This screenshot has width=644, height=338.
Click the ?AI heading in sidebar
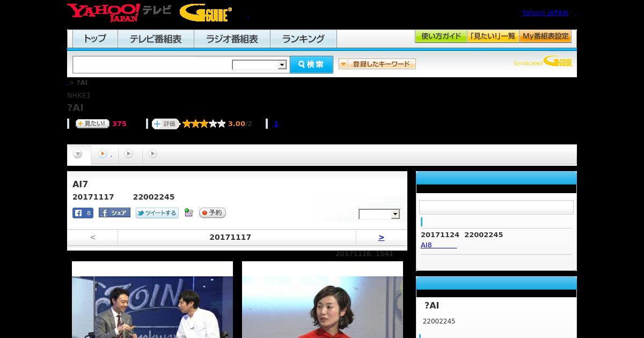431,306
